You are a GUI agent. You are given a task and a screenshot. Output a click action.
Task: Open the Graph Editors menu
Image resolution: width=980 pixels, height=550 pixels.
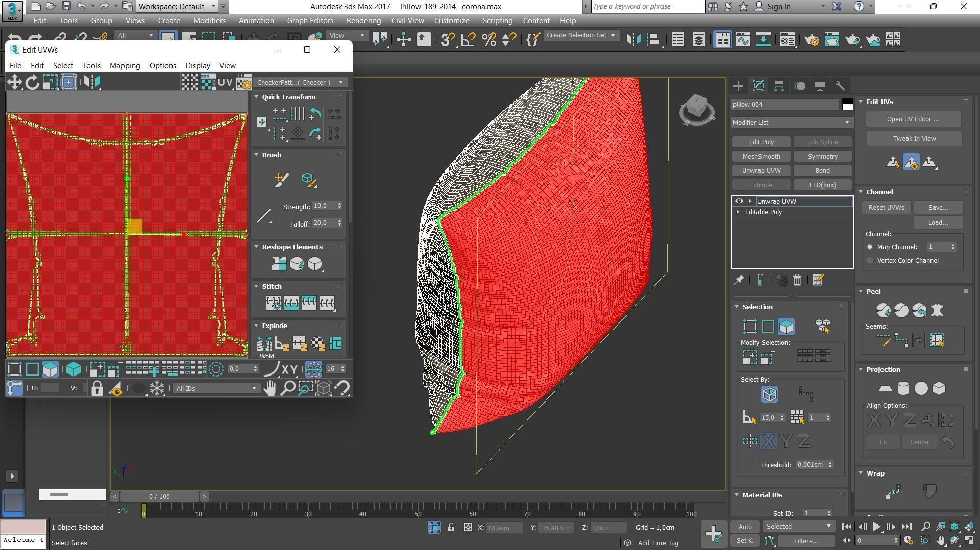click(310, 21)
